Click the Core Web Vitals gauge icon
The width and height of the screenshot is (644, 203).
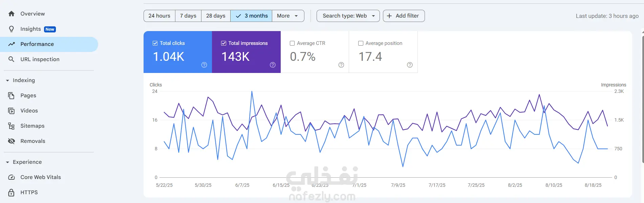point(12,177)
